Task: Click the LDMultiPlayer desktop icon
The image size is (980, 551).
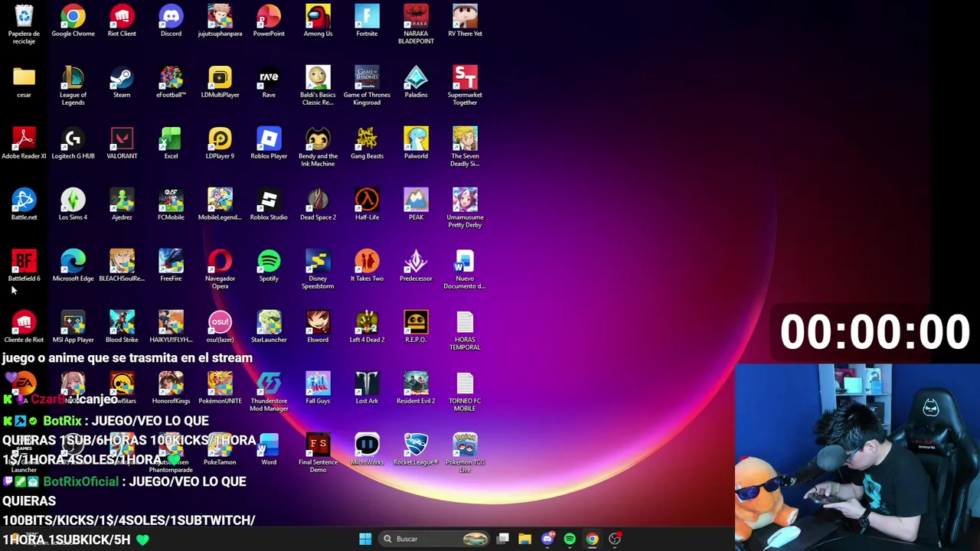Action: (x=220, y=82)
